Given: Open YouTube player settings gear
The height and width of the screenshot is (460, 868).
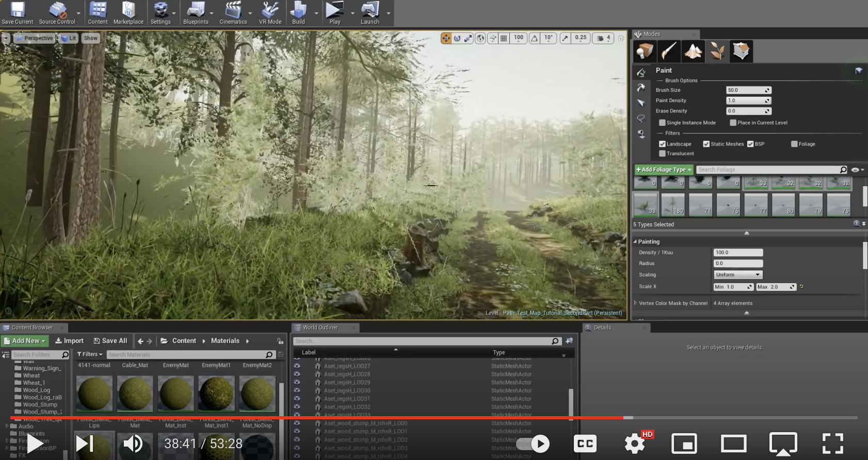Looking at the screenshot, I should pyautogui.click(x=634, y=443).
